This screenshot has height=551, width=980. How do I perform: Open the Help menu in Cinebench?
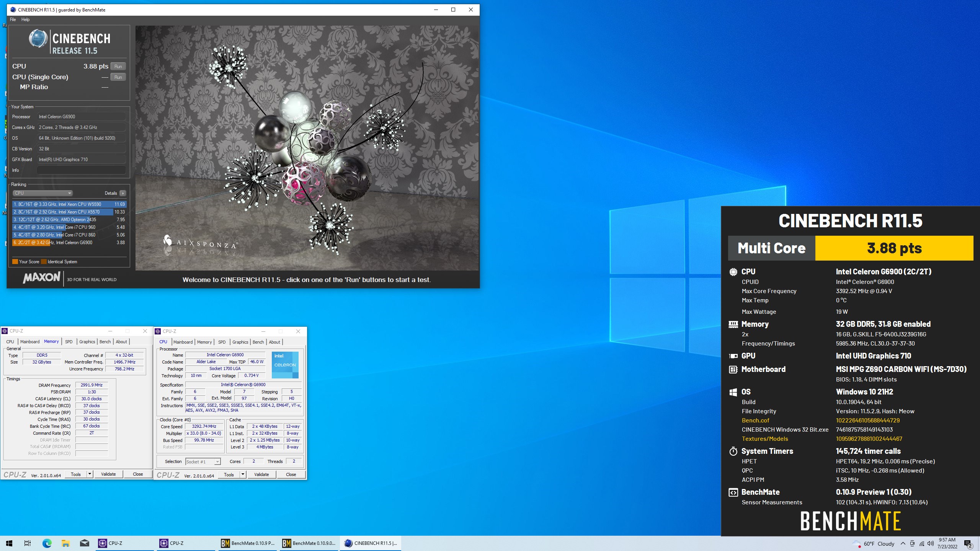(x=25, y=20)
